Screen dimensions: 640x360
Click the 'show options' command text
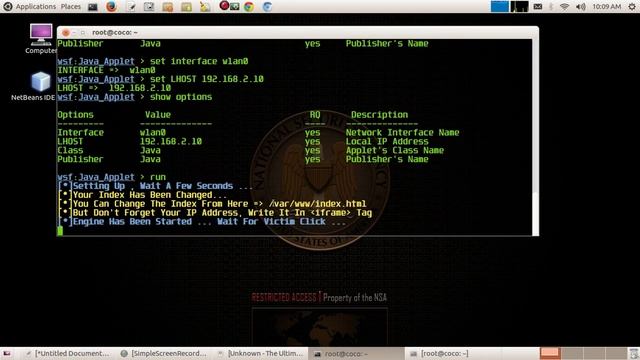[x=181, y=97]
